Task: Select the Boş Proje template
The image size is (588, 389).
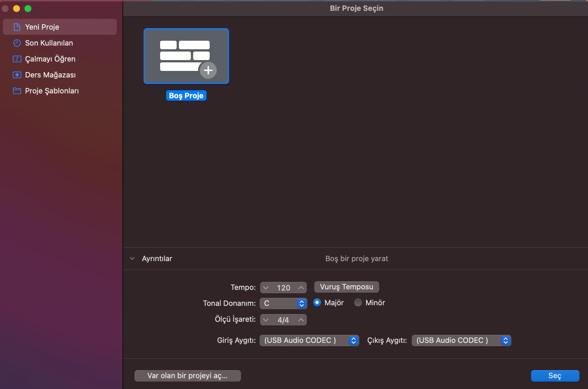Action: pyautogui.click(x=186, y=56)
